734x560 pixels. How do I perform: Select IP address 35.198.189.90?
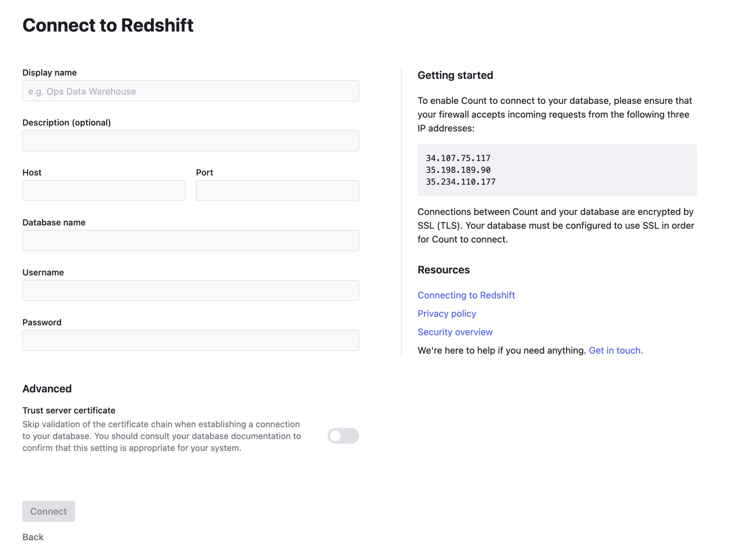[x=458, y=170]
